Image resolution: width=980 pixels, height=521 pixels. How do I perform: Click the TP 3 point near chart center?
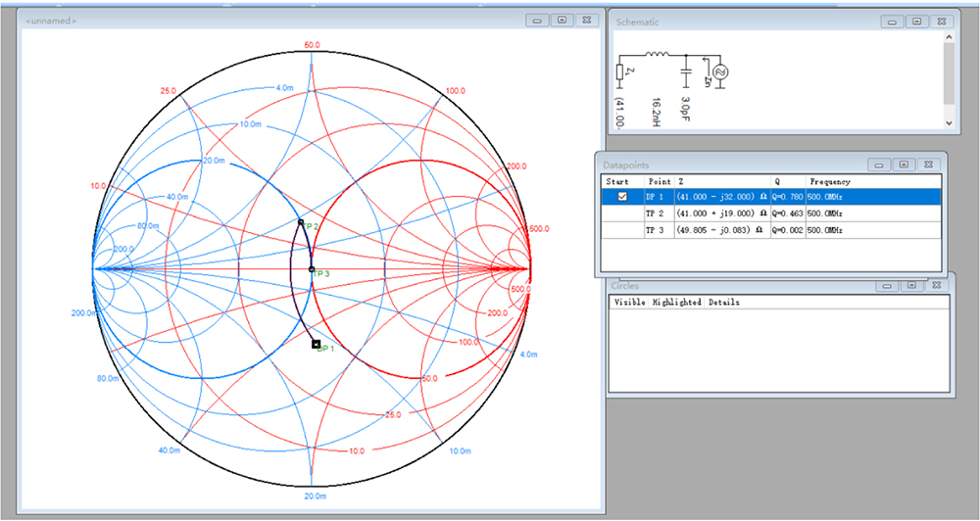(312, 268)
